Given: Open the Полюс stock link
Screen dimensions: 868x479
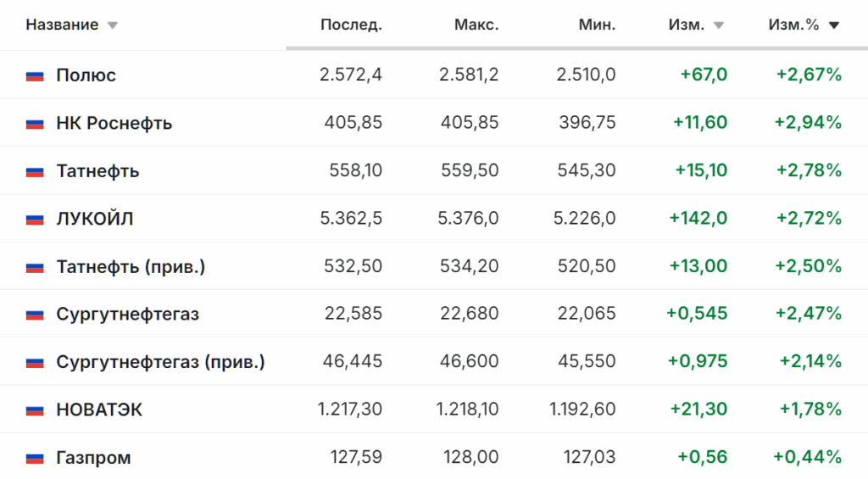Looking at the screenshot, I should coord(86,75).
